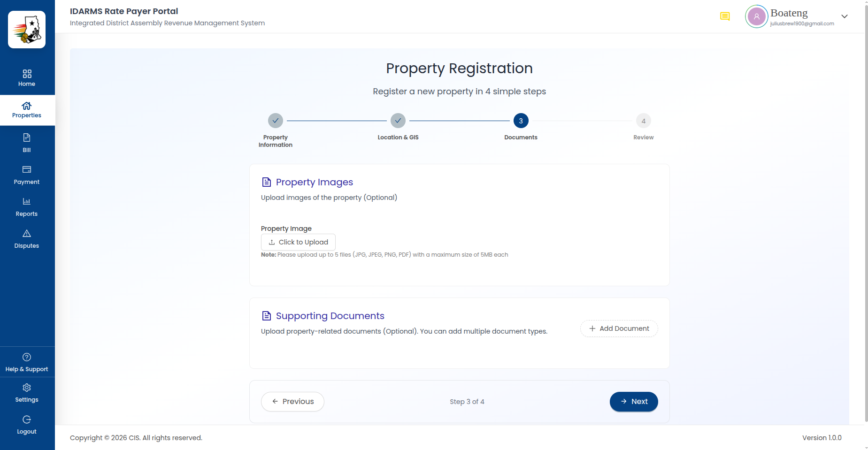Click the juliusbrew1900@gmail.com email text
Image resolution: width=868 pixels, height=450 pixels.
[802, 23]
